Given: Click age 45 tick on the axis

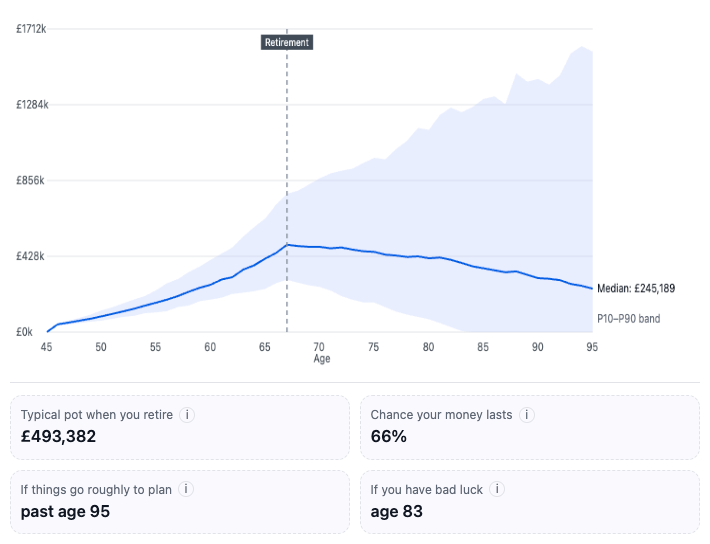Looking at the screenshot, I should 46,347.
